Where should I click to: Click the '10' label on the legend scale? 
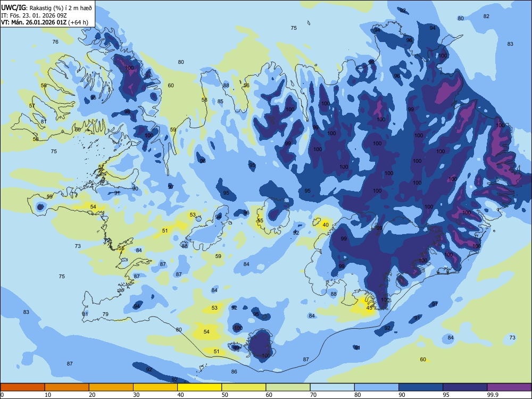(48, 395)
